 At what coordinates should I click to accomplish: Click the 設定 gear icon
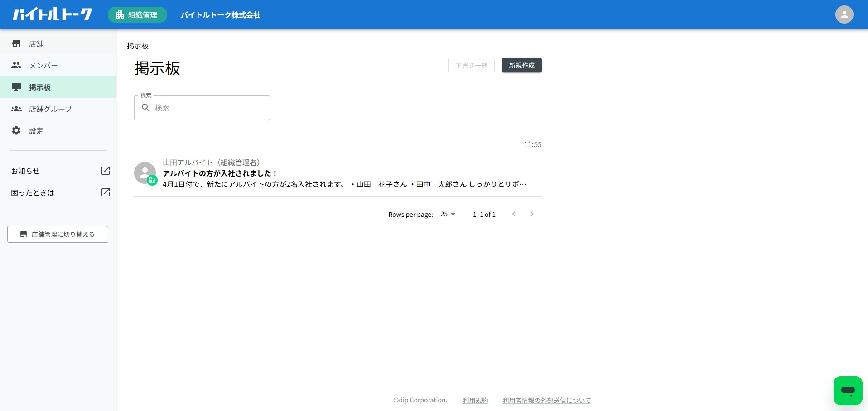pos(16,130)
